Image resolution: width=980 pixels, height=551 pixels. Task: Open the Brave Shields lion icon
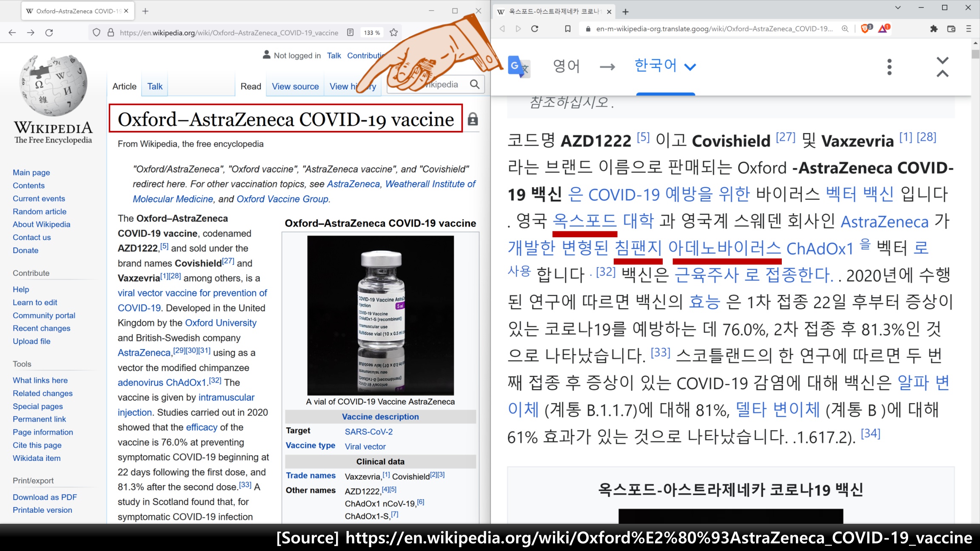coord(866,28)
